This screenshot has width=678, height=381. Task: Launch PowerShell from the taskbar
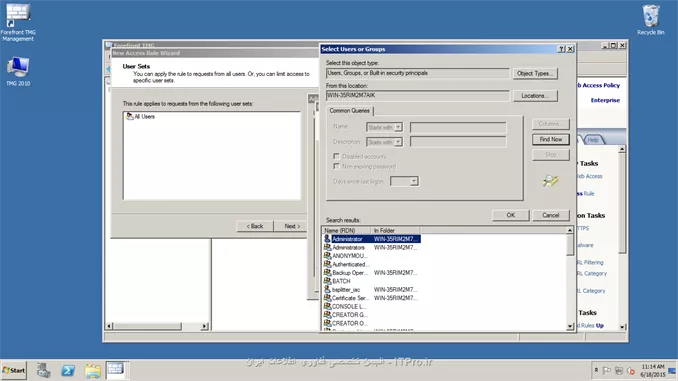(x=68, y=371)
